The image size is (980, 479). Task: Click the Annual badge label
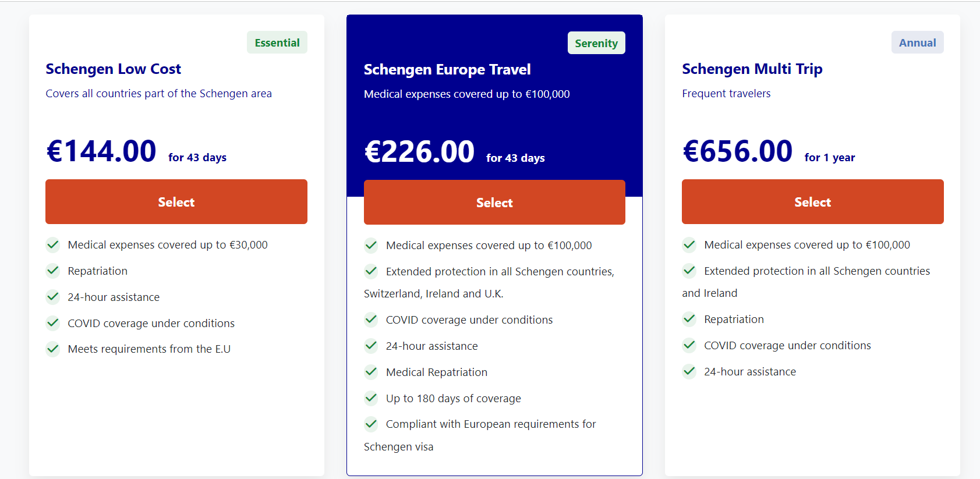pyautogui.click(x=917, y=42)
